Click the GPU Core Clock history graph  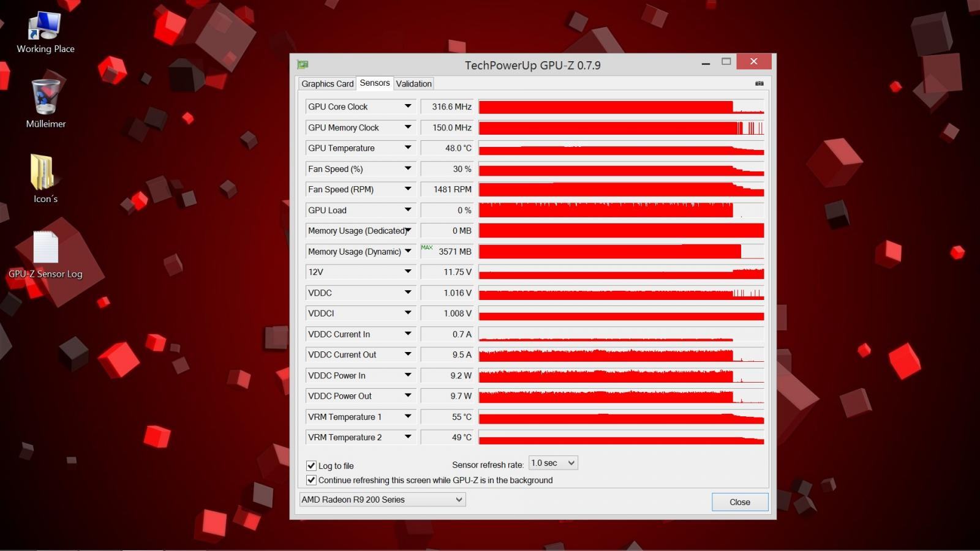[x=621, y=107]
